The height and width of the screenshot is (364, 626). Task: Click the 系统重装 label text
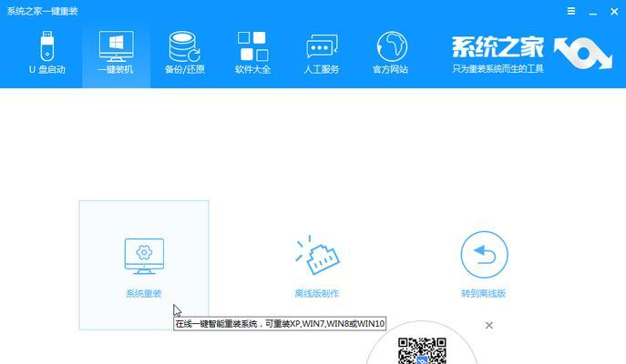coord(144,294)
